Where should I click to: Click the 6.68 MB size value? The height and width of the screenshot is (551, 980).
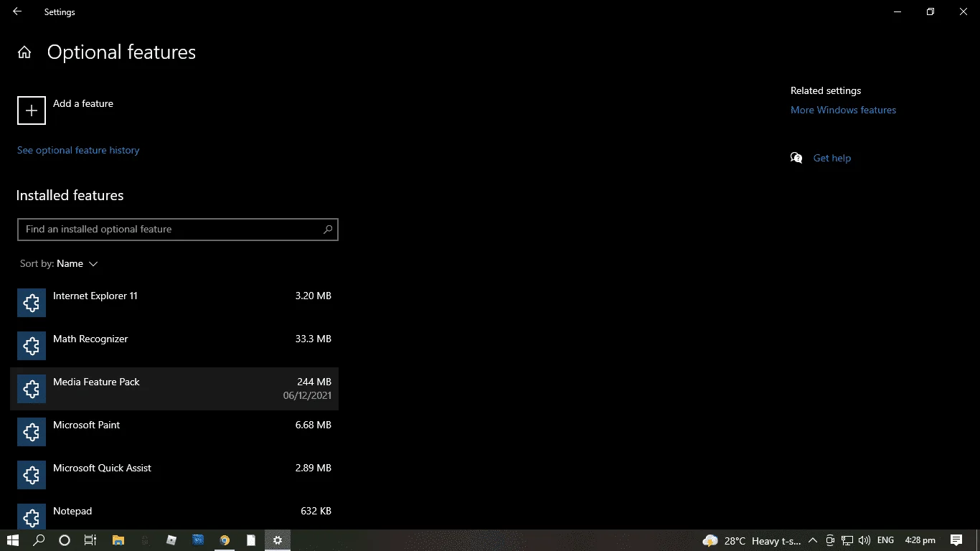click(x=314, y=425)
